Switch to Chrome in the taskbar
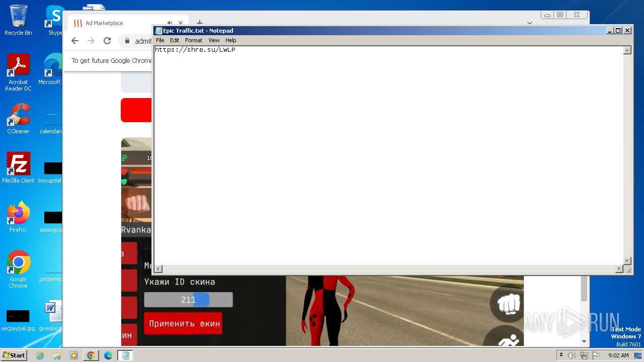 click(91, 355)
